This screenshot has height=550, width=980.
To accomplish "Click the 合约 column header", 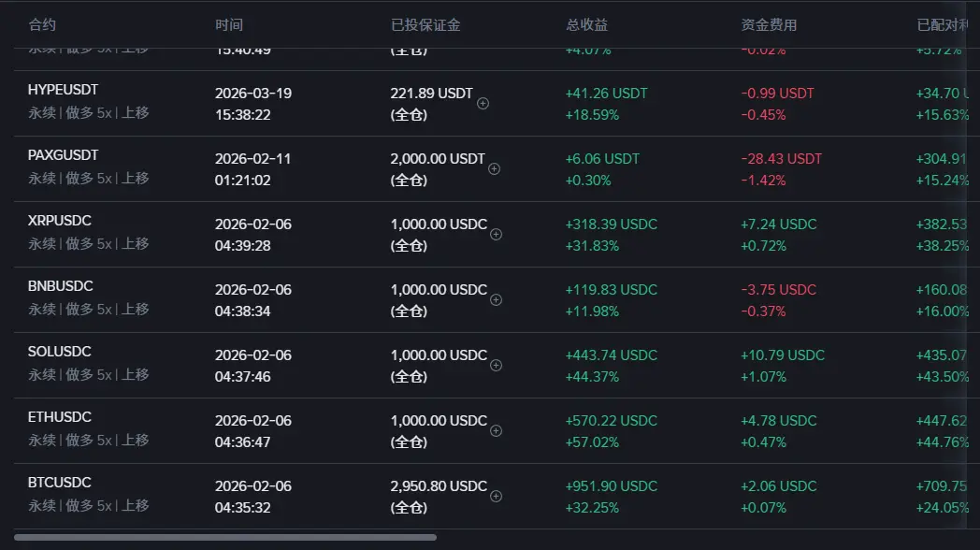I will pos(42,25).
